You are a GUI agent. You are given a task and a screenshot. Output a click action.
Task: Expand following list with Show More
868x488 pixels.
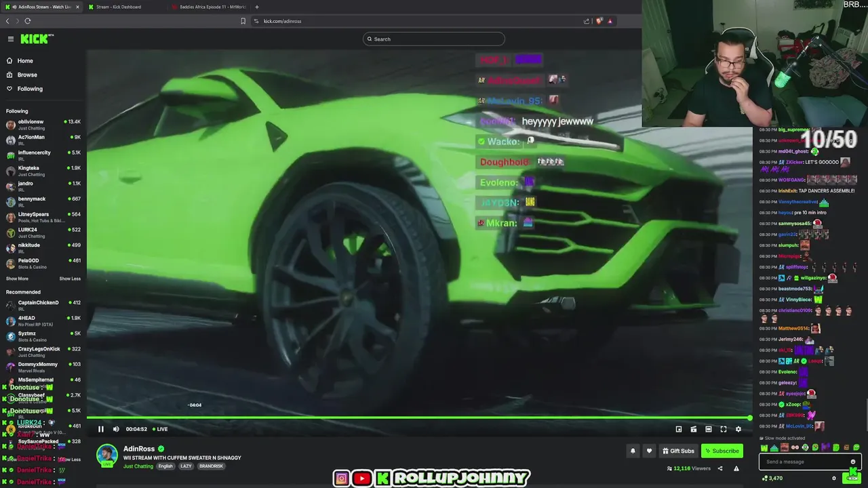coord(17,279)
